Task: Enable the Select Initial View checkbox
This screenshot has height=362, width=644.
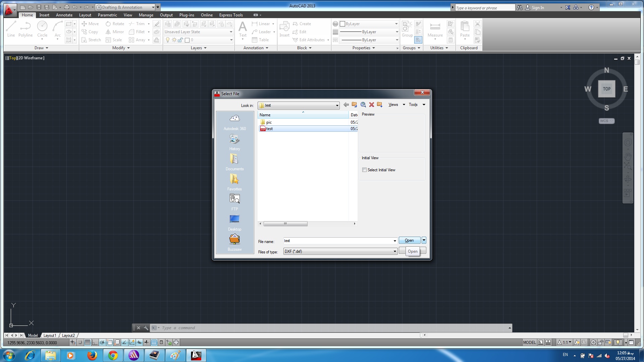Action: coord(364,170)
